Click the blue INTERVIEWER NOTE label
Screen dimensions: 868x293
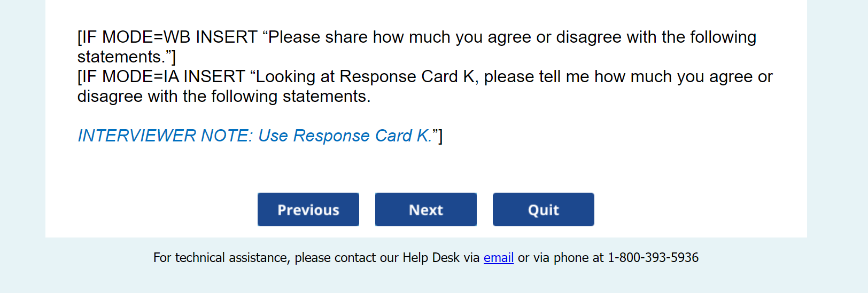pos(165,136)
